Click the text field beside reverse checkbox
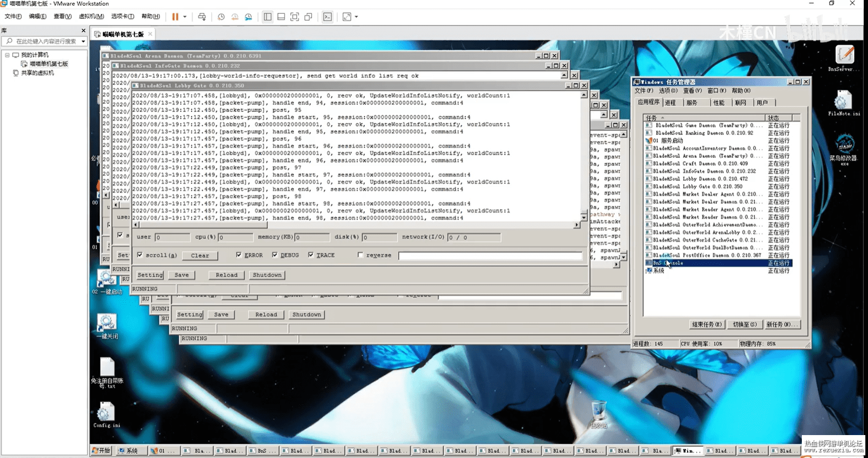 [490, 255]
